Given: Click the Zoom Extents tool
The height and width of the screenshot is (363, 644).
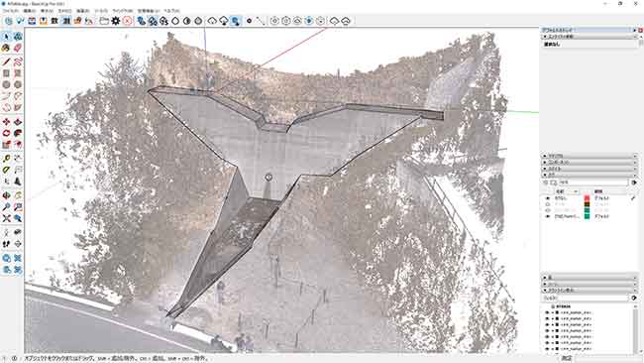Looking at the screenshot, I should coord(6,219).
